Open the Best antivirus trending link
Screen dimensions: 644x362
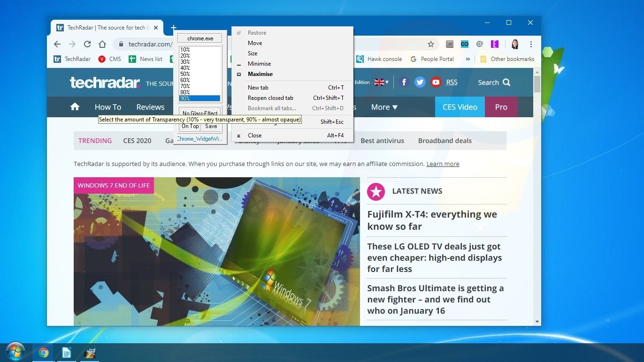(x=382, y=141)
